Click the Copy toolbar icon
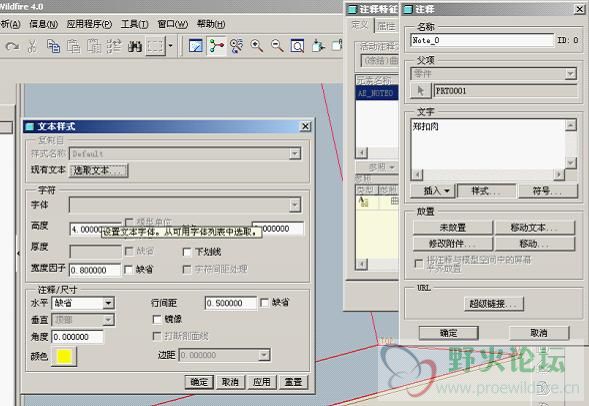The width and height of the screenshot is (589, 406). (x=53, y=46)
